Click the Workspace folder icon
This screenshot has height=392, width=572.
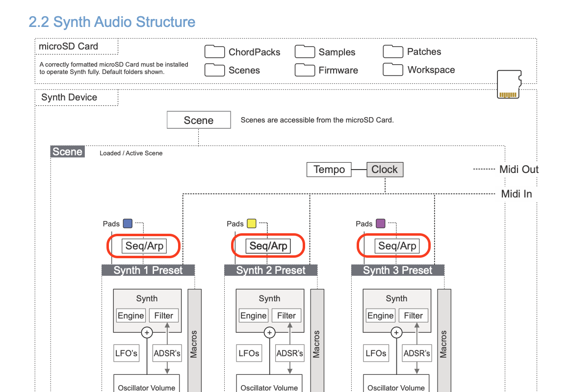tap(393, 70)
